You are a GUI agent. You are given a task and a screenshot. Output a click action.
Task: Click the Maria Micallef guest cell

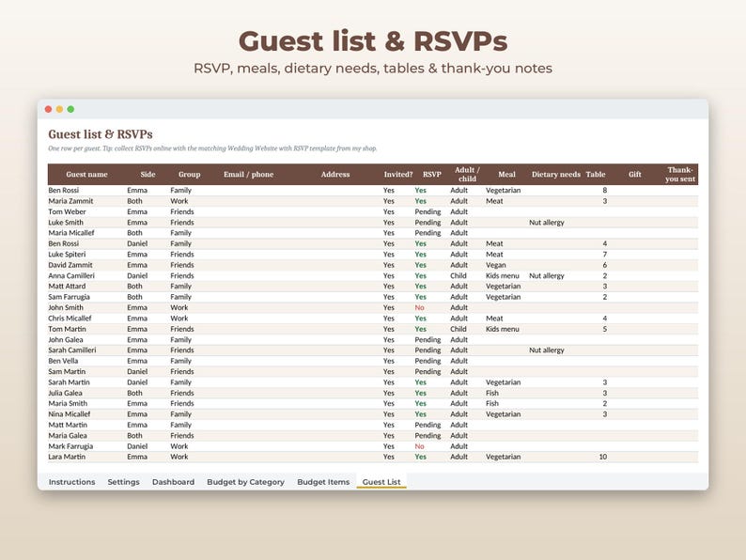pos(70,233)
